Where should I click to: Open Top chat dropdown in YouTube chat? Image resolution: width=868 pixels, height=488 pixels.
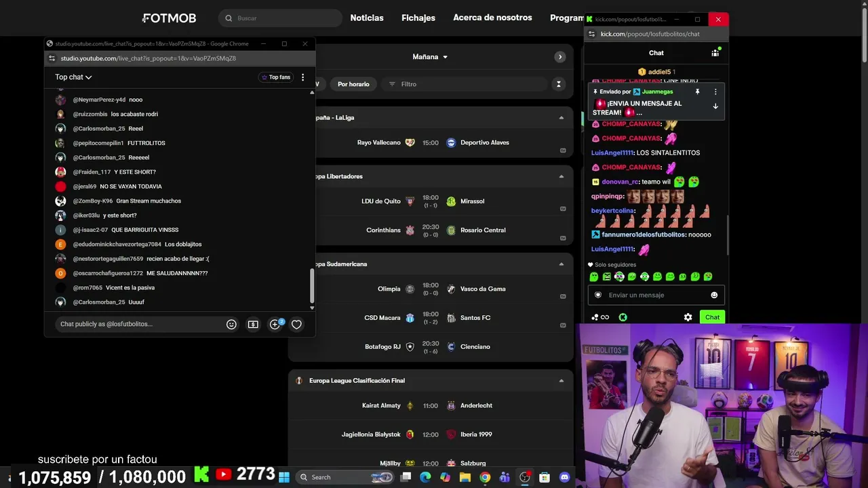73,77
